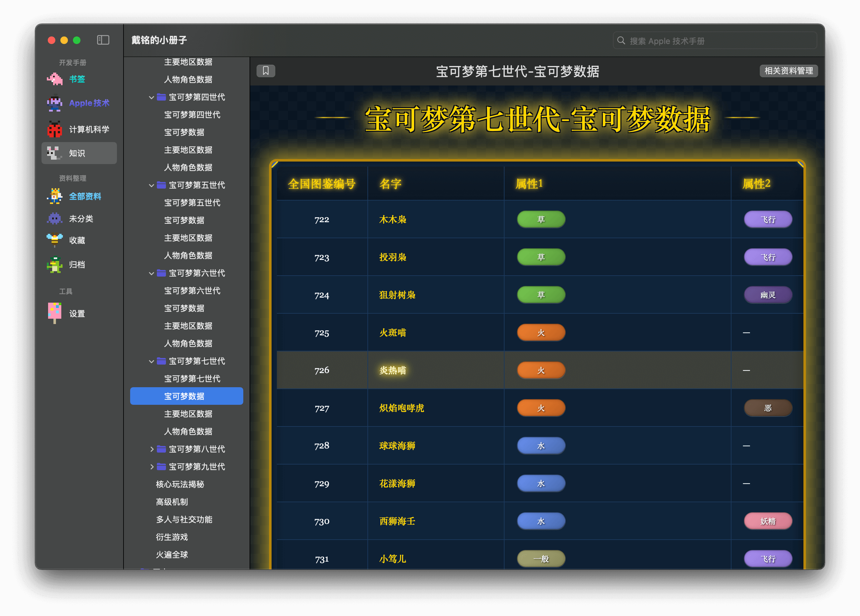The width and height of the screenshot is (860, 616).
Task: Click 宝可梦第七世代 folder icon
Action: click(x=162, y=361)
